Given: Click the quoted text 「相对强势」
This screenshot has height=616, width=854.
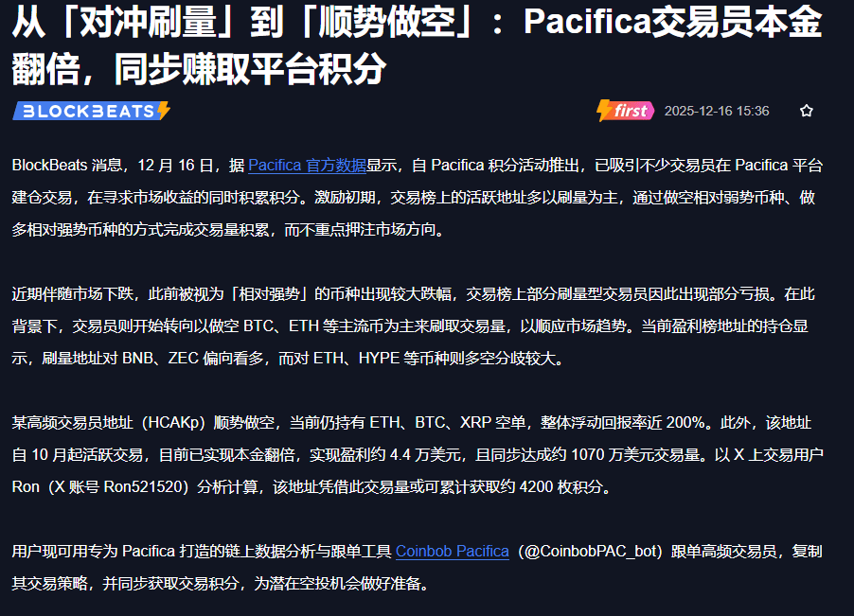Looking at the screenshot, I should coord(269,294).
